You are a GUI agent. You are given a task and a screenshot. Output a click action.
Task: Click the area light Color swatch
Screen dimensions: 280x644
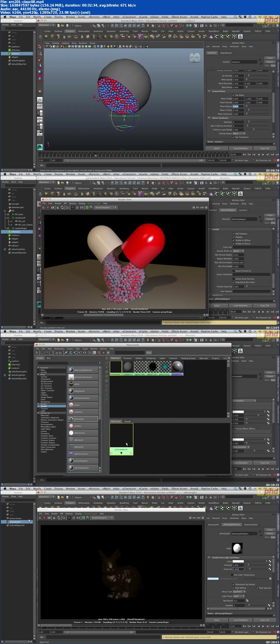[x=238, y=561]
